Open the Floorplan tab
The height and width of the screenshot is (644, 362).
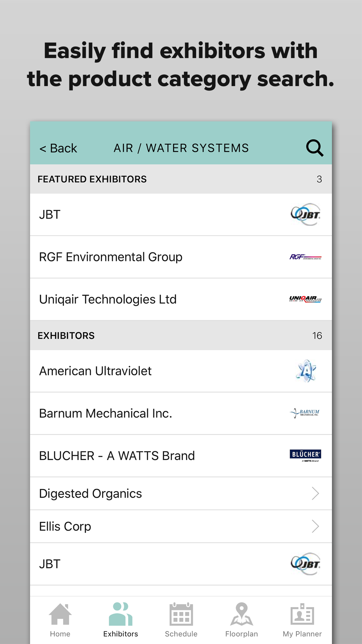click(241, 620)
